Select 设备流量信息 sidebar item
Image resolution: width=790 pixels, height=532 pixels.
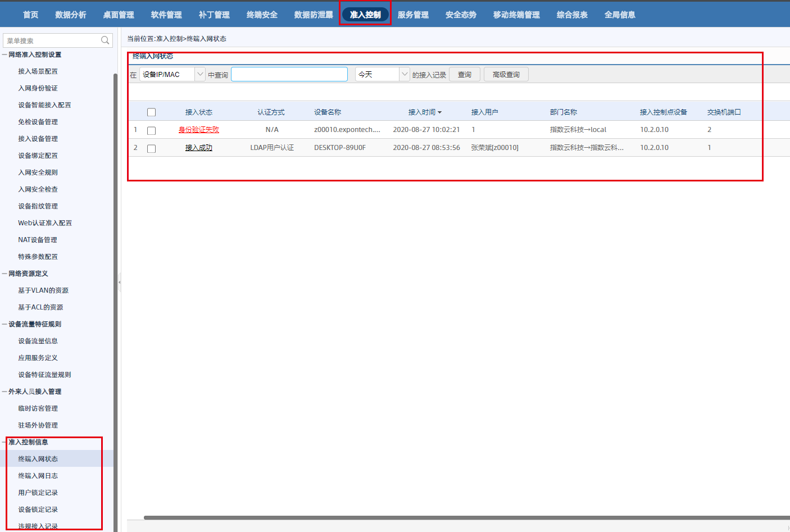coord(38,341)
